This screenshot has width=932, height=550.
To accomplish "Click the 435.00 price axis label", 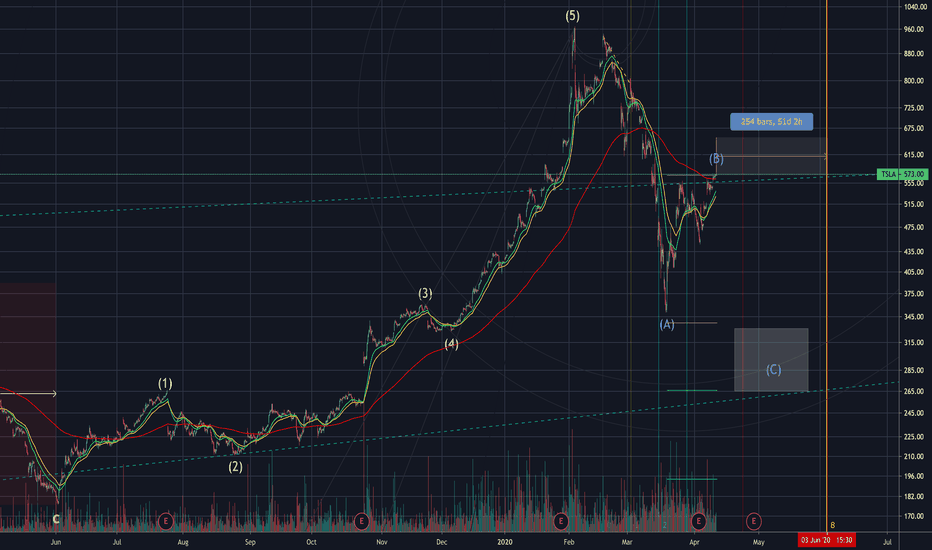I will click(x=914, y=252).
